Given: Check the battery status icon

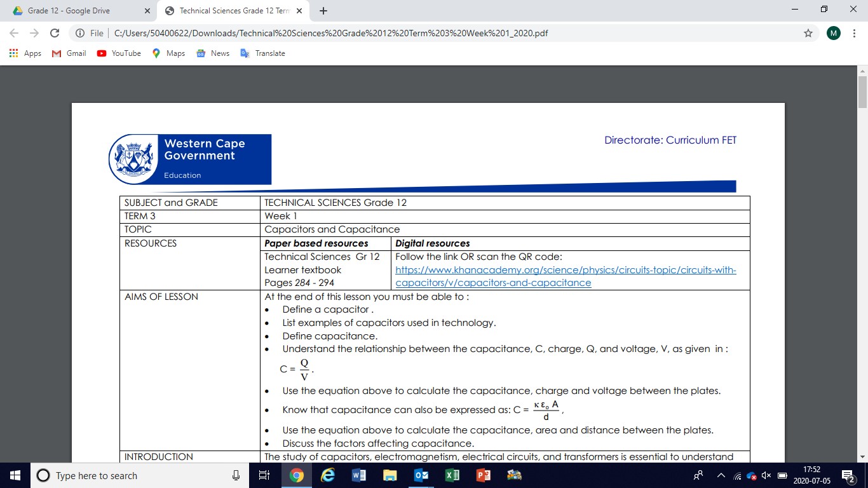Looking at the screenshot, I should coord(782,475).
